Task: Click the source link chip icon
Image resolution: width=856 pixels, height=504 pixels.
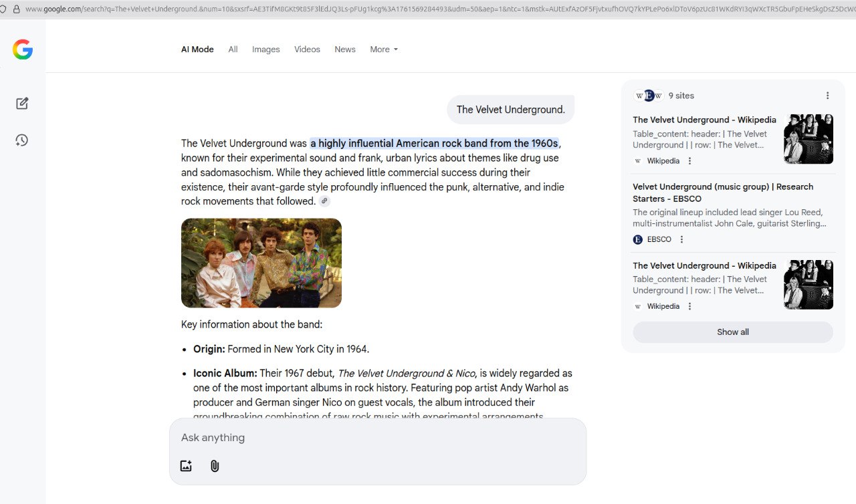Action: click(x=324, y=201)
